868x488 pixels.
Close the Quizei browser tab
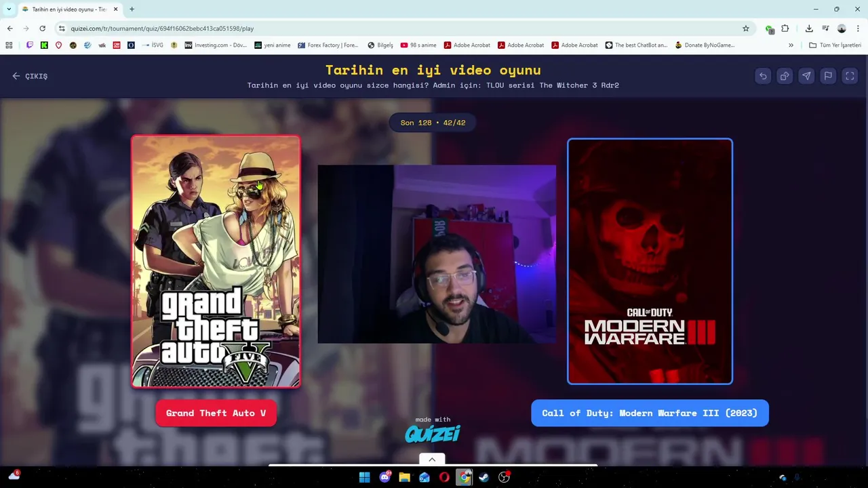pyautogui.click(x=115, y=9)
